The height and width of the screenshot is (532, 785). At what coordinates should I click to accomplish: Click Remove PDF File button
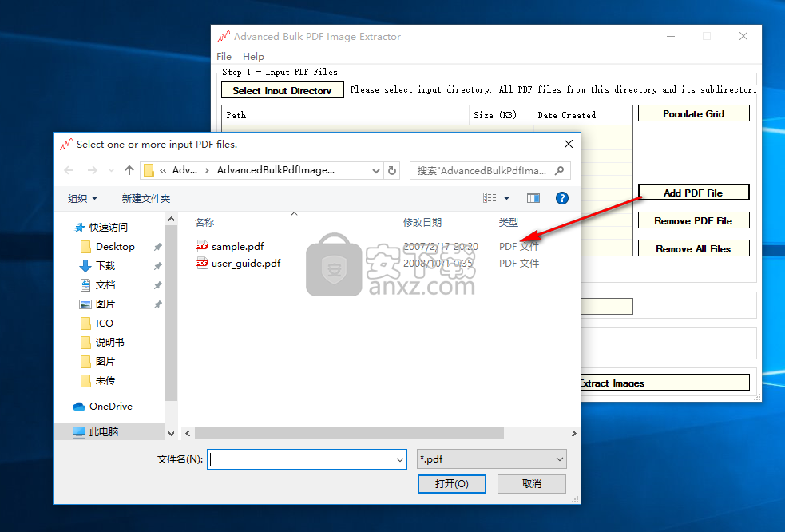pyautogui.click(x=693, y=221)
